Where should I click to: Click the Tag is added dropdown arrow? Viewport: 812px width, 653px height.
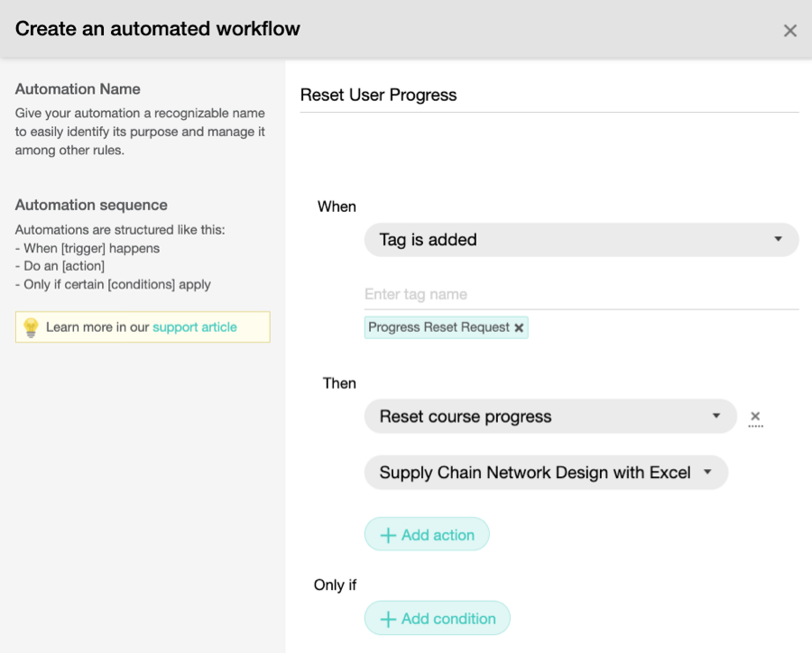(x=778, y=239)
